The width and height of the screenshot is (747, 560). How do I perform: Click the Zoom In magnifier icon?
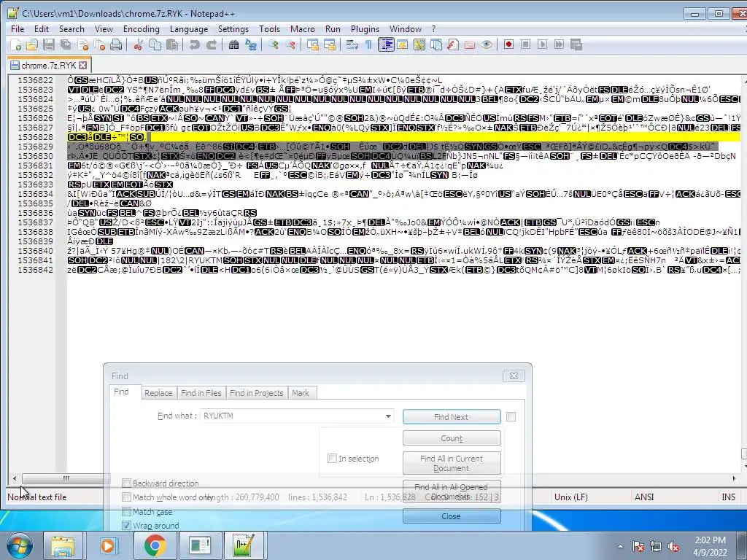(x=273, y=44)
